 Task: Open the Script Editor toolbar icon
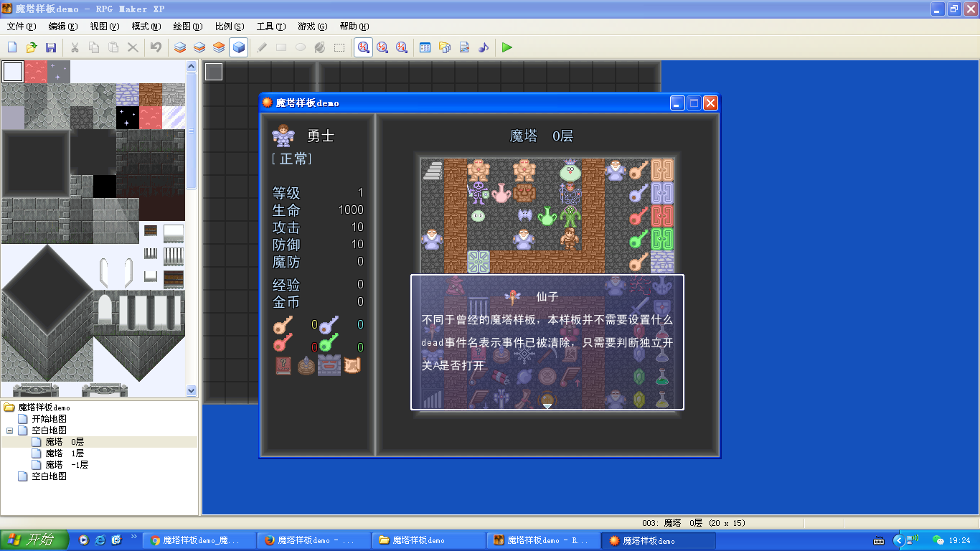click(464, 47)
